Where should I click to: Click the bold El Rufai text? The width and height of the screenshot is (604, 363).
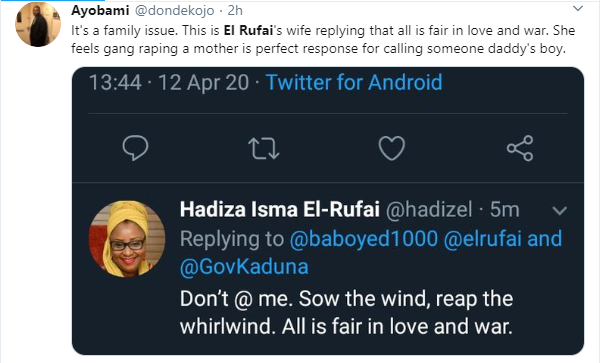tap(248, 30)
